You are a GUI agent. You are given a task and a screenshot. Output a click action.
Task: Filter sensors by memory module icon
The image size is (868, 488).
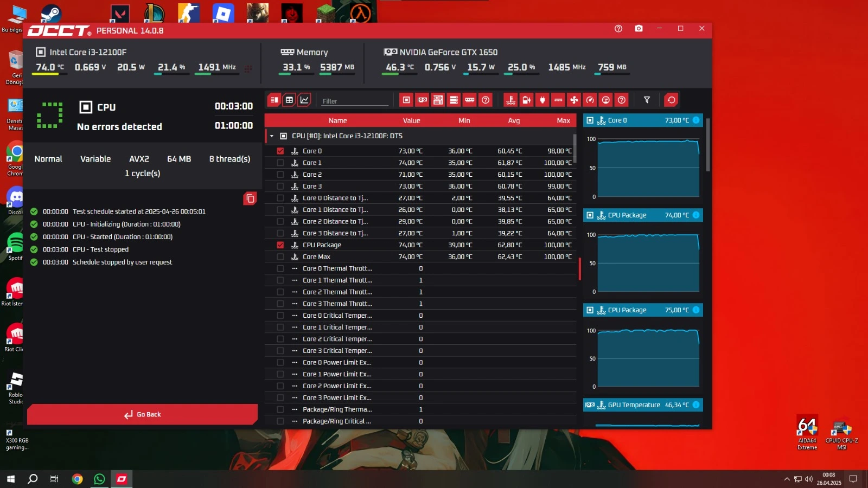click(470, 100)
